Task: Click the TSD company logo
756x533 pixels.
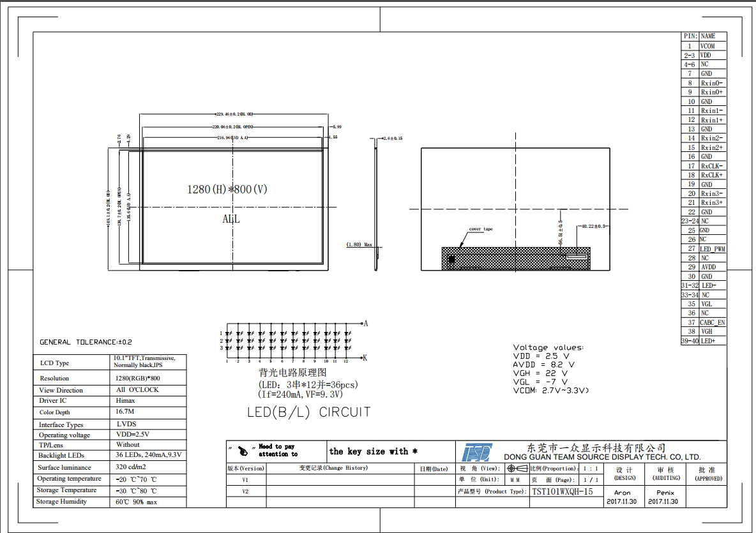Action: 478,452
